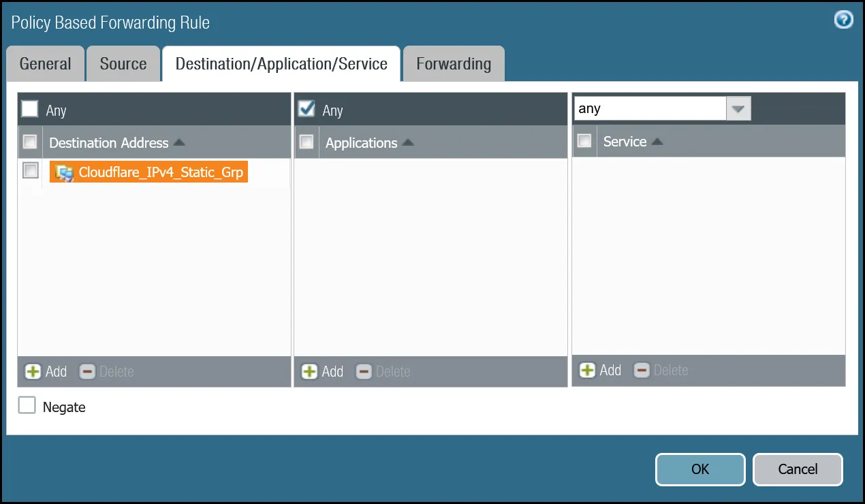Click Delete minus icon under Destination Address

(87, 372)
